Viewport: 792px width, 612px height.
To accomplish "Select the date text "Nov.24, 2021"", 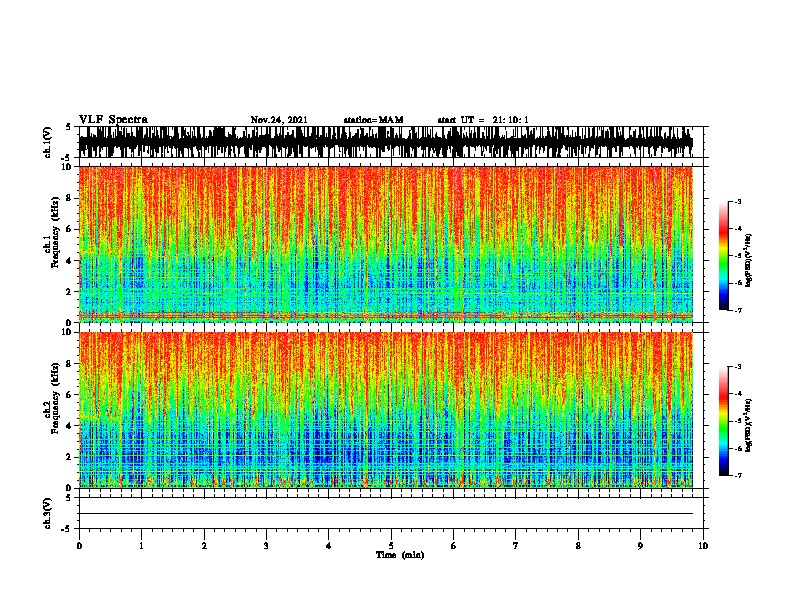I will click(279, 120).
